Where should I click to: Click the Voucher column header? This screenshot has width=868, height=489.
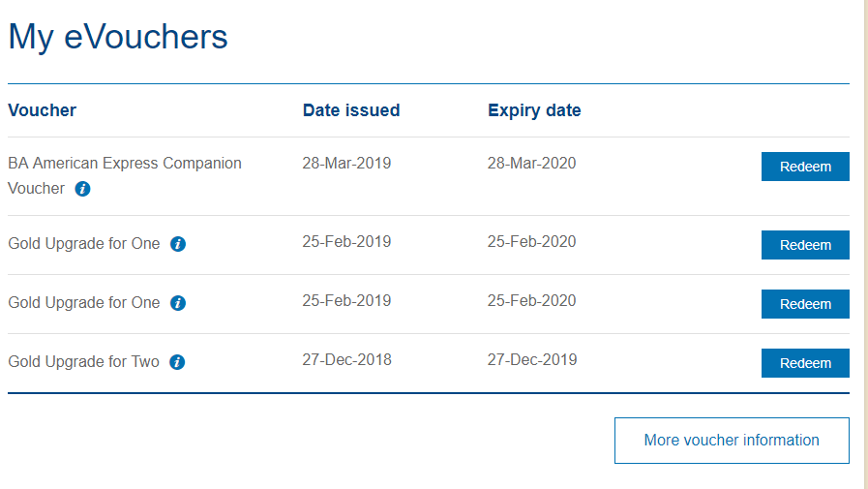[42, 110]
